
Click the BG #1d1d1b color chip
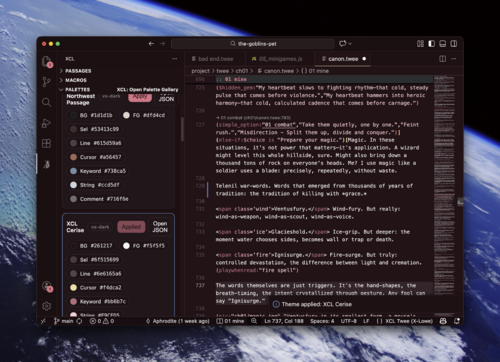click(x=92, y=115)
